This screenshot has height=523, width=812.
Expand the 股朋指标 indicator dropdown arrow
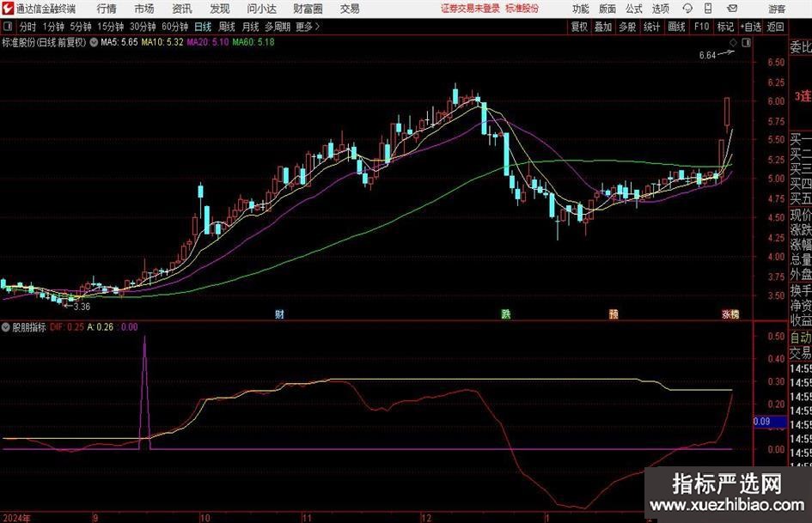[x=6, y=327]
